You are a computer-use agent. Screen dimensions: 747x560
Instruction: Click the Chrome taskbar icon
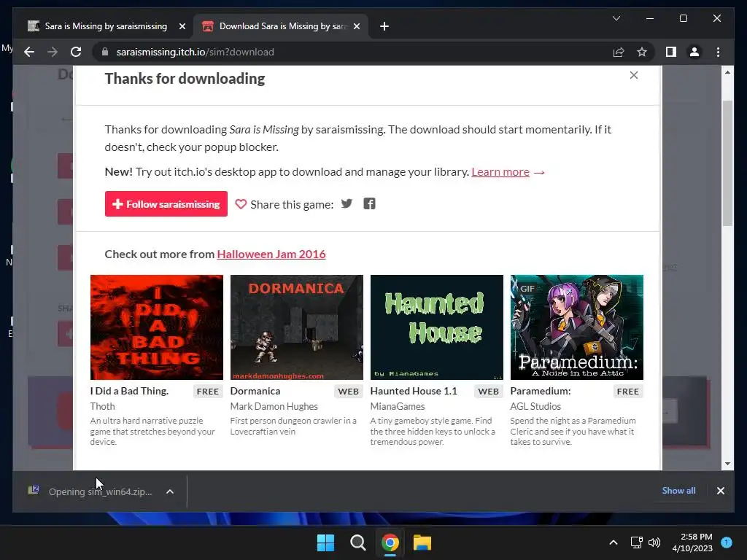390,542
